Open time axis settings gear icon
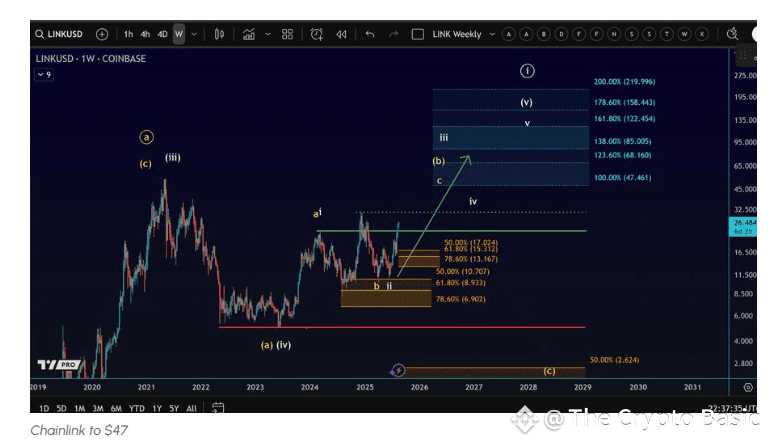This screenshot has width=768, height=445. pyautogui.click(x=748, y=387)
